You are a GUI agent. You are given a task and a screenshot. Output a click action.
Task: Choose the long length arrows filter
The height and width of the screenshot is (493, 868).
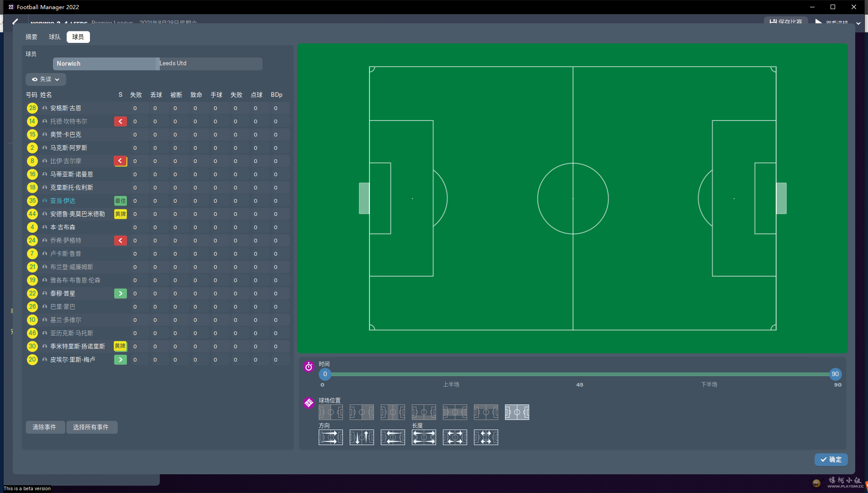(x=424, y=437)
